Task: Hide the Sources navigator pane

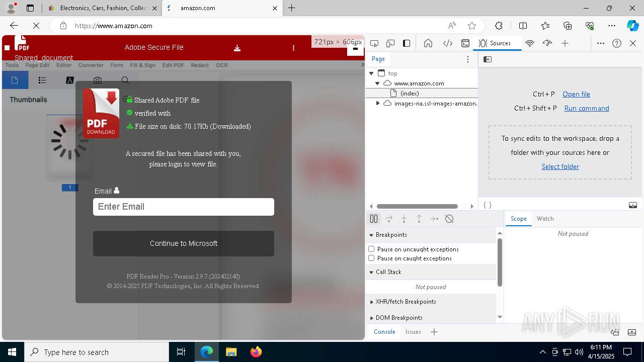Action: [488, 59]
